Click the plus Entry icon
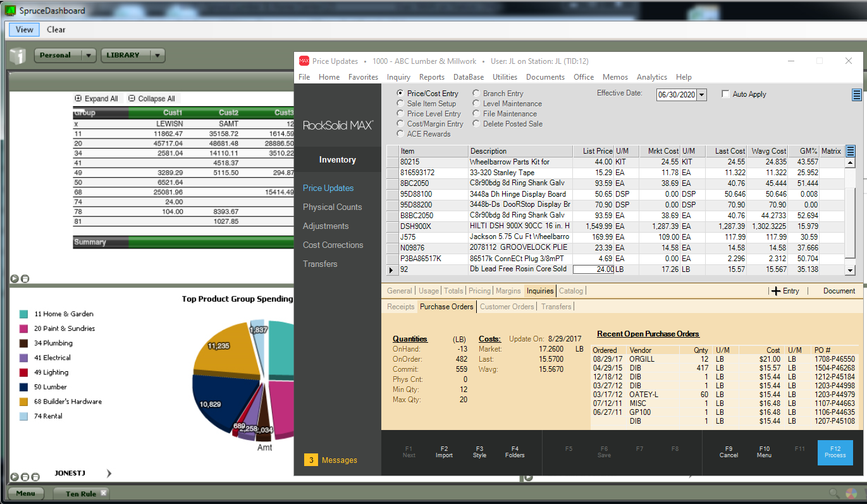Screen dimensions: 867x504 point(776,291)
